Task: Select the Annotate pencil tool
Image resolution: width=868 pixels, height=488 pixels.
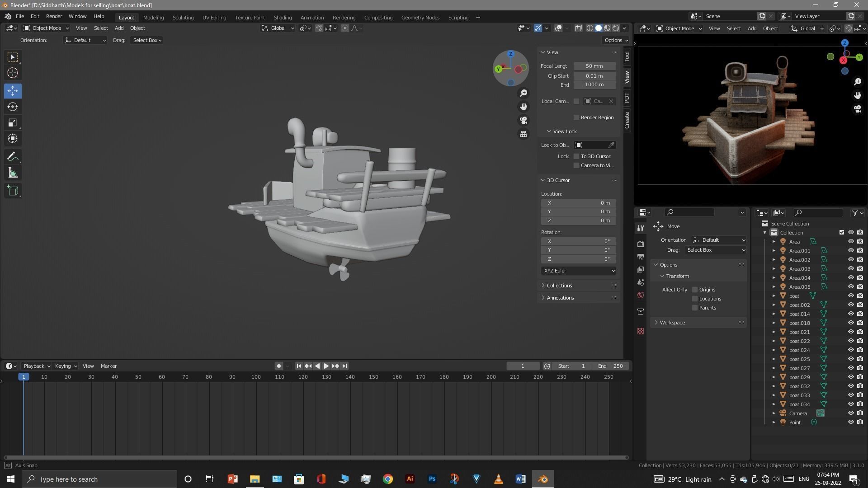Action: pos(13,157)
